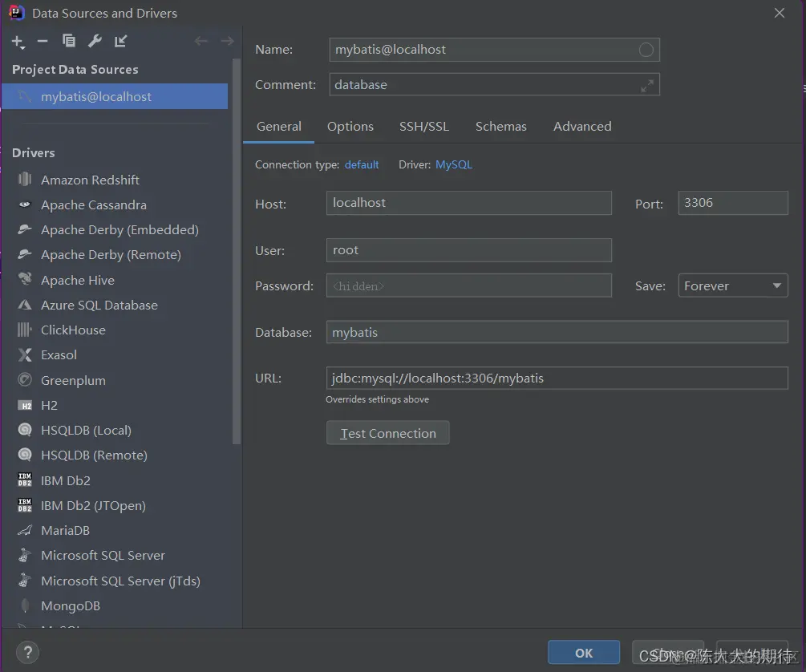
Task: Select Exasol driver icon
Action: 25,354
